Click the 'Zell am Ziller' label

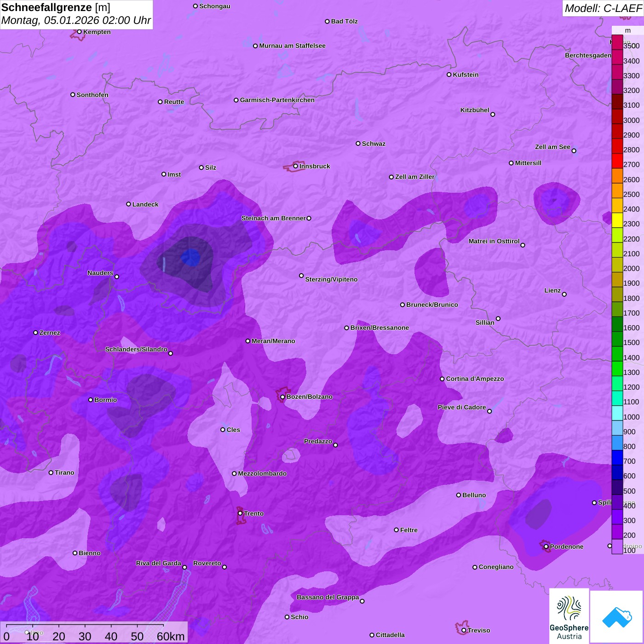pyautogui.click(x=415, y=177)
